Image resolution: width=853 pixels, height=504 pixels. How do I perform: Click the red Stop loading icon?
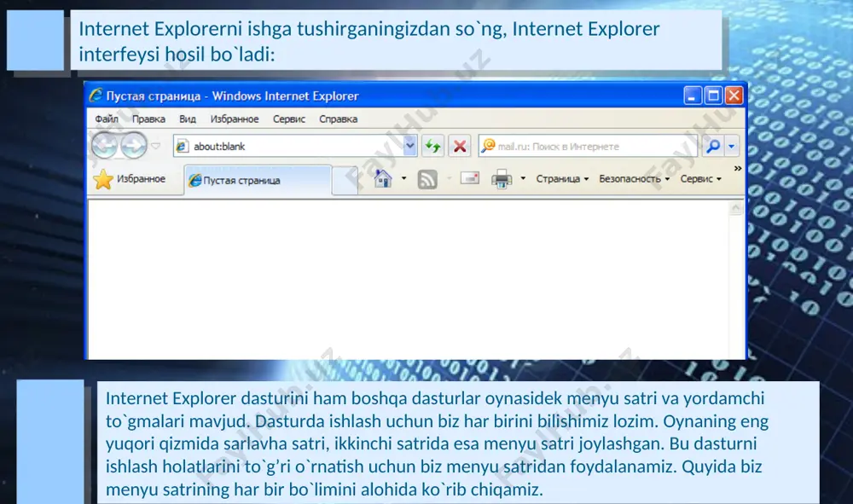pos(460,146)
